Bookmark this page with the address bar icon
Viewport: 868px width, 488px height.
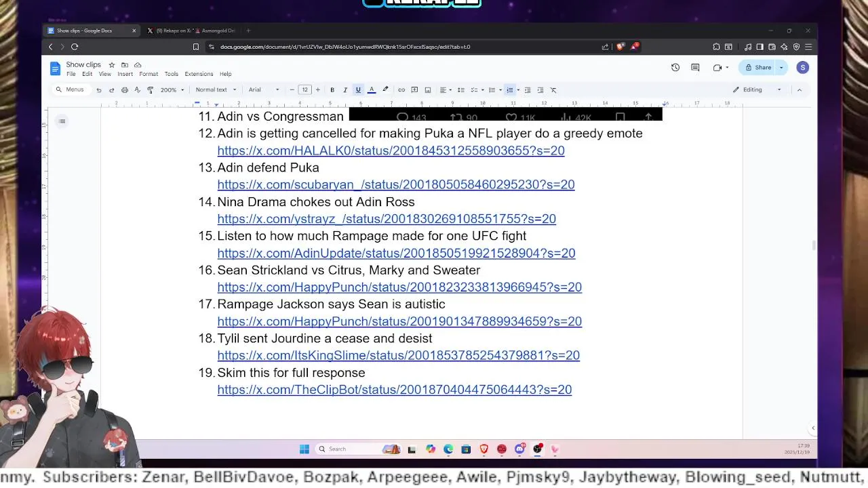[x=196, y=47]
